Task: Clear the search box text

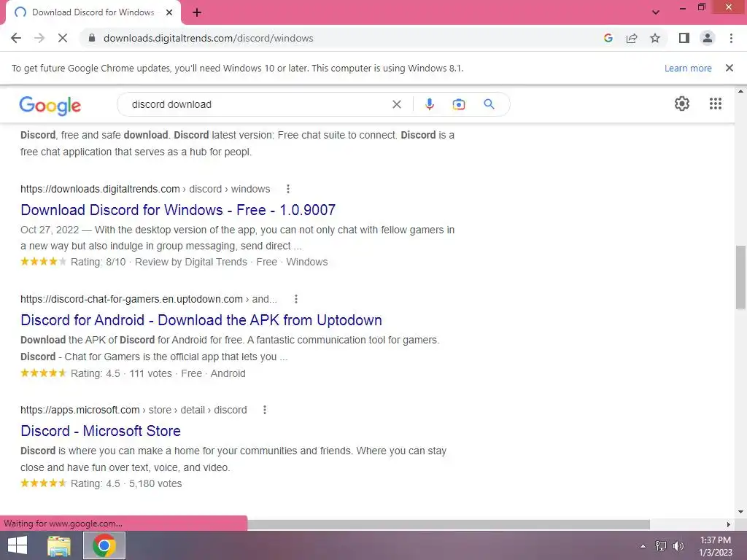Action: (396, 104)
